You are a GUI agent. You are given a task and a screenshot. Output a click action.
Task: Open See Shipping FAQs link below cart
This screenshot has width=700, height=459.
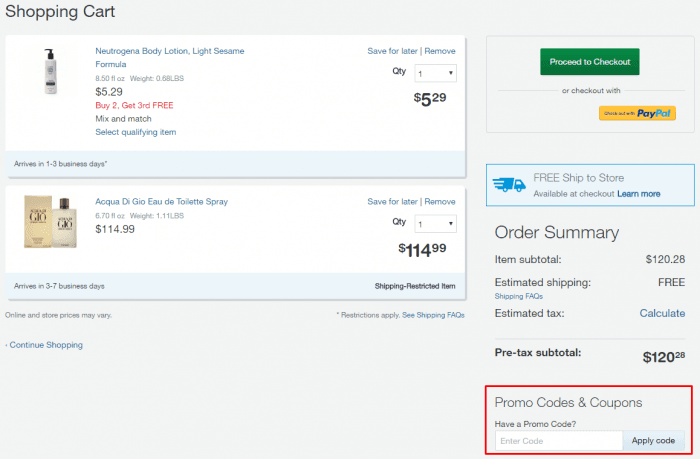[x=433, y=315]
